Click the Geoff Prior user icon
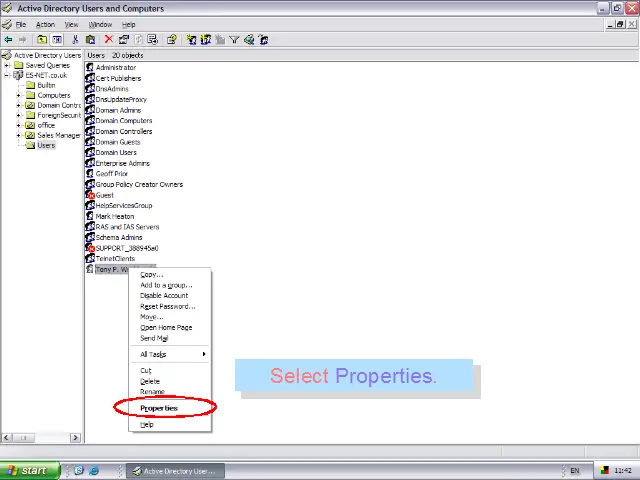The image size is (640, 480). 90,173
